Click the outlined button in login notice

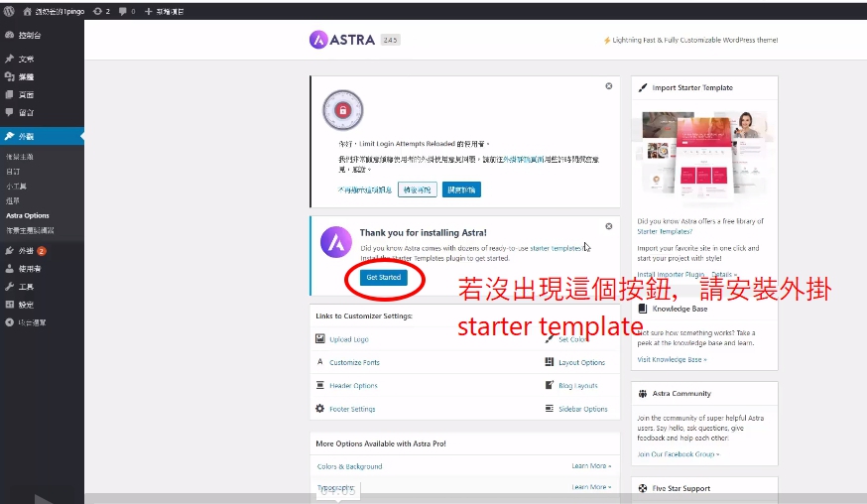click(418, 189)
